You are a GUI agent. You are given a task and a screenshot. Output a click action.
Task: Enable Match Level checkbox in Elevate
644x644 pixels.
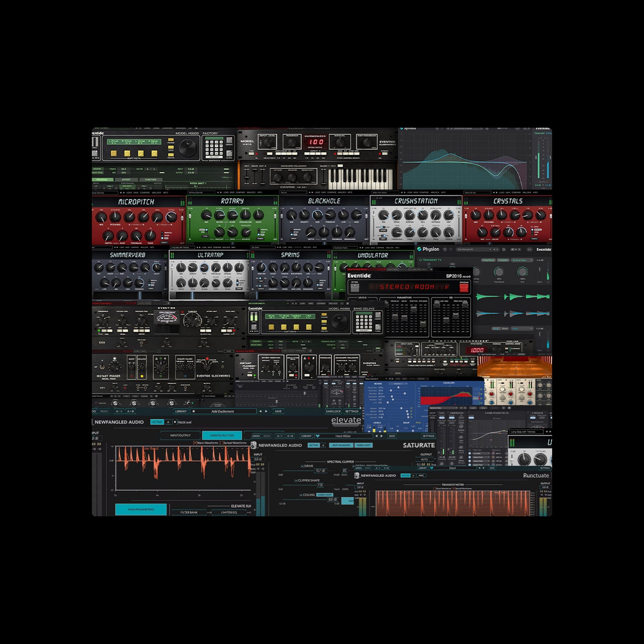(175, 422)
